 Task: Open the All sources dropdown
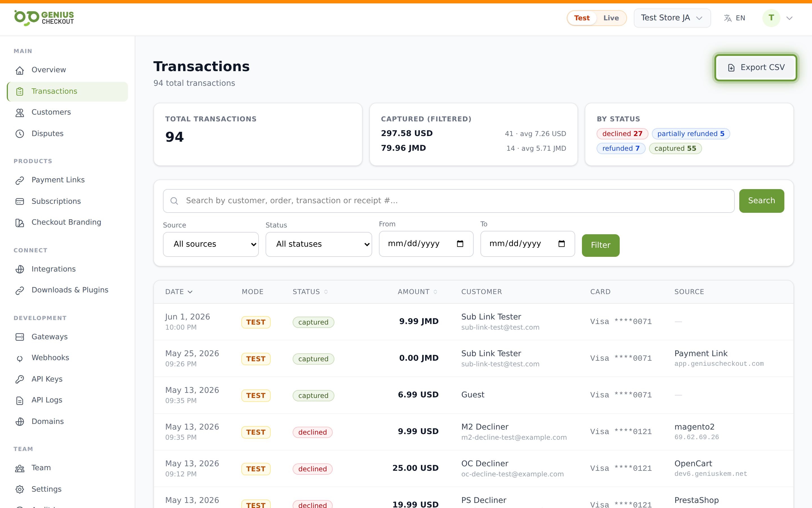coord(211,244)
